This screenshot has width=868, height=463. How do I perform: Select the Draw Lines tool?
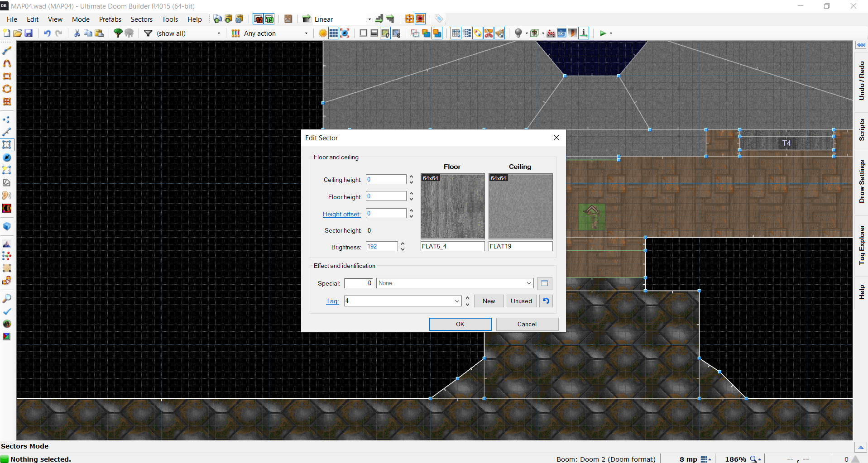pyautogui.click(x=7, y=51)
